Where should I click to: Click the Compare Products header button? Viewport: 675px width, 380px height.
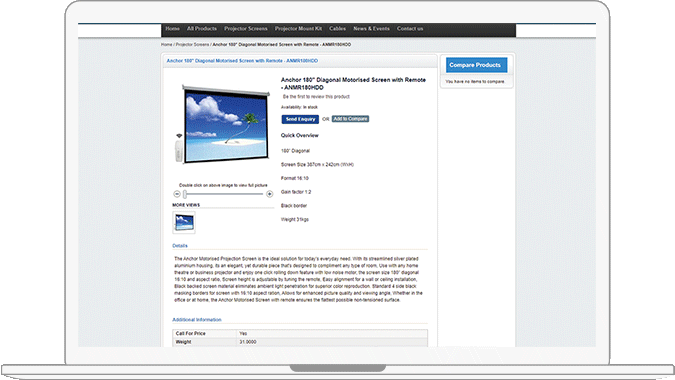(476, 65)
